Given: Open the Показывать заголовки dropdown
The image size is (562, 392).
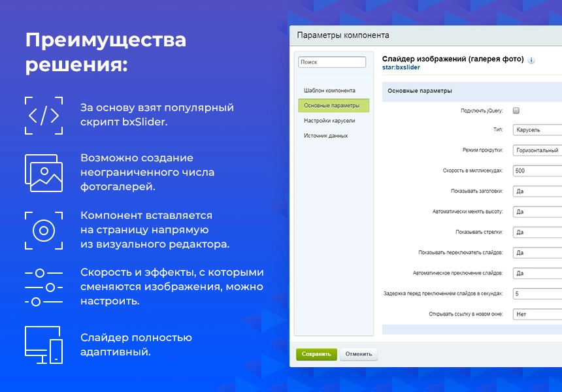Looking at the screenshot, I should [537, 191].
